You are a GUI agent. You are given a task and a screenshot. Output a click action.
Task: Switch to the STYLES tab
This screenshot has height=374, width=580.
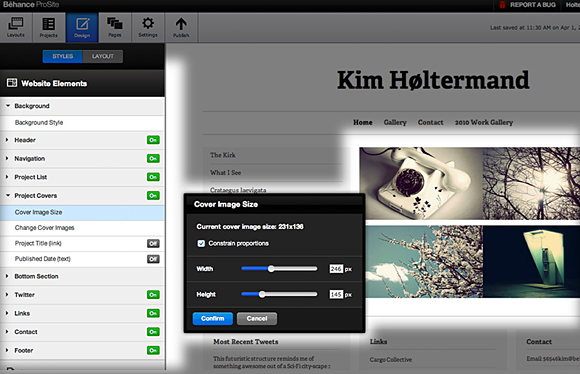tap(63, 56)
